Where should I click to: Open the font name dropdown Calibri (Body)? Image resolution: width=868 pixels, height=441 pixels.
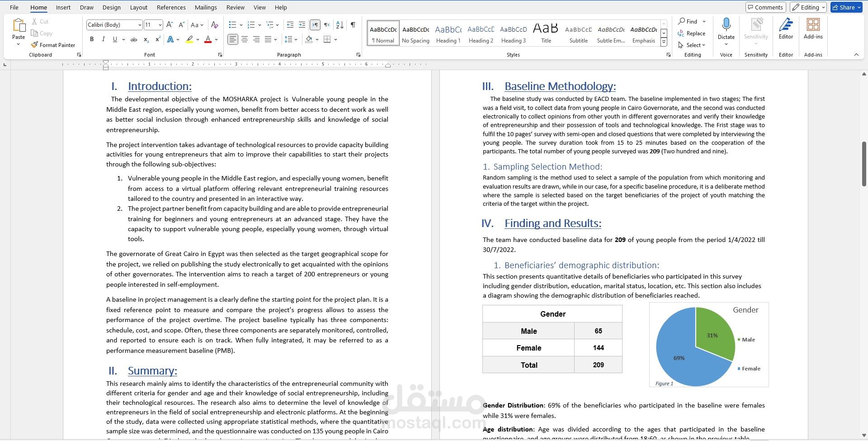139,25
